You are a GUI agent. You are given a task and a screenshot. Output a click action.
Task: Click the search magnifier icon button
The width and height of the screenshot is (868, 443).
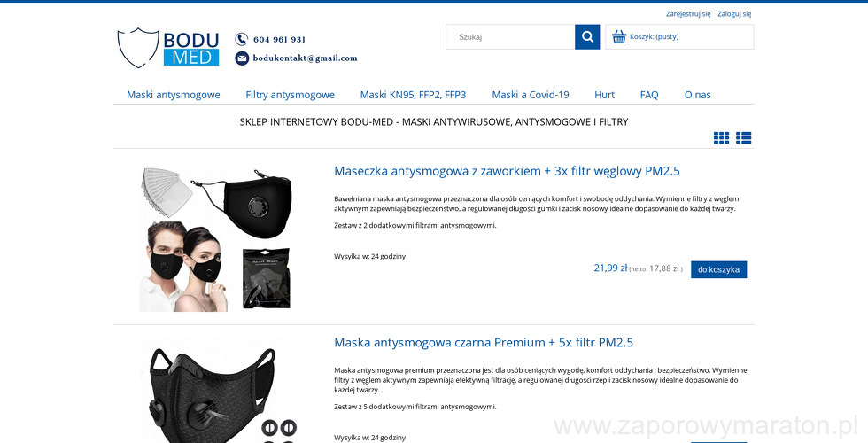pyautogui.click(x=587, y=37)
